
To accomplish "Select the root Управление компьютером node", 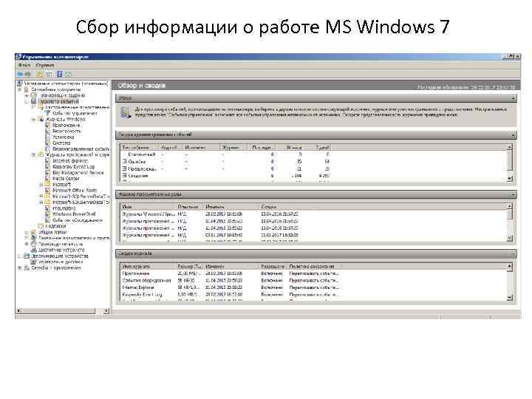I will [66, 83].
